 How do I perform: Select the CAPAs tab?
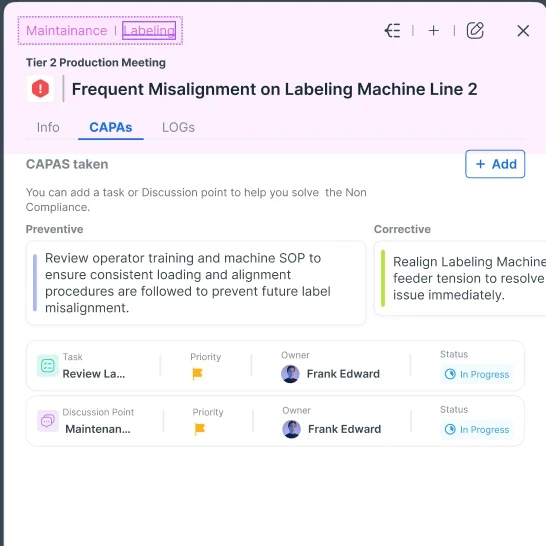pyautogui.click(x=111, y=127)
